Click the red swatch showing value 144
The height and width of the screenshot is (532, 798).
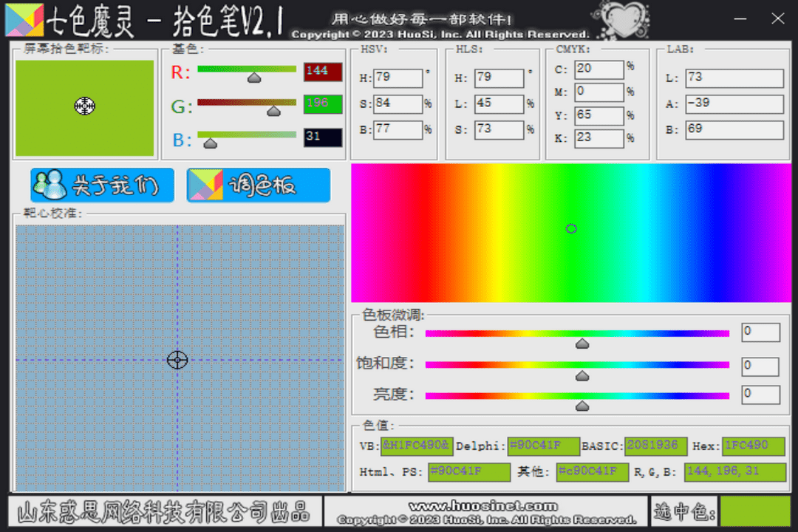[x=321, y=71]
